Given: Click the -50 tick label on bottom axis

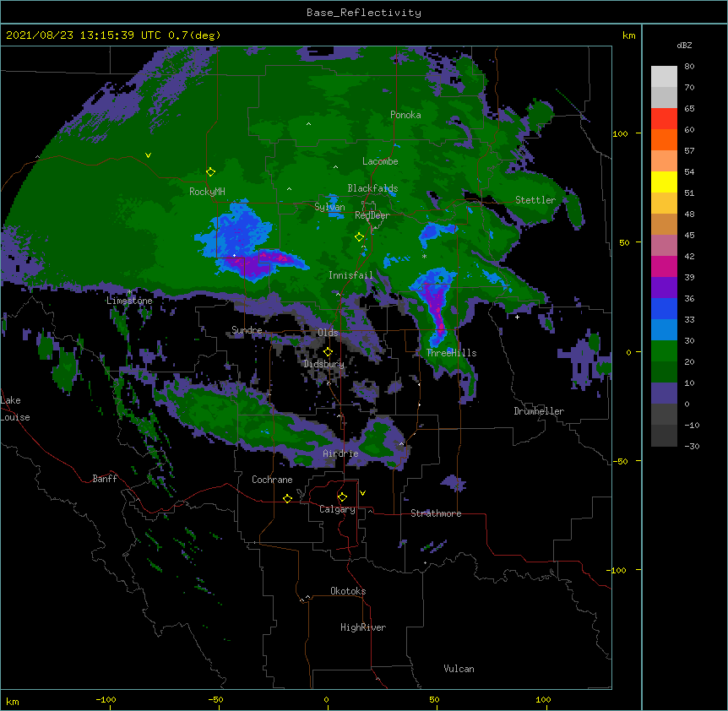Looking at the screenshot, I should [x=215, y=699].
